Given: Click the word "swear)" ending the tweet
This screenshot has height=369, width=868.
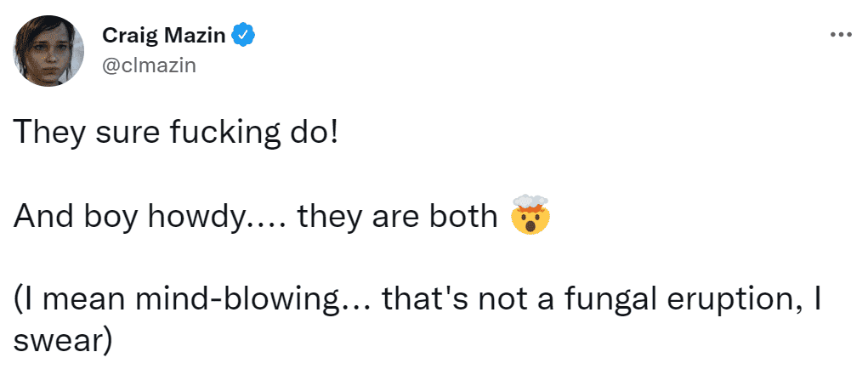Looking at the screenshot, I should tap(62, 339).
